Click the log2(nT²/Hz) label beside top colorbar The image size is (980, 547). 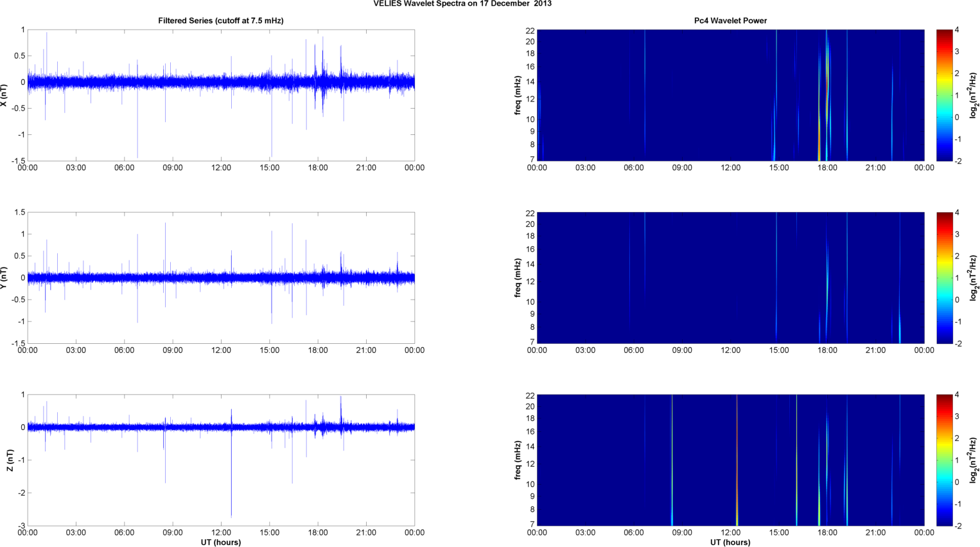pyautogui.click(x=974, y=95)
